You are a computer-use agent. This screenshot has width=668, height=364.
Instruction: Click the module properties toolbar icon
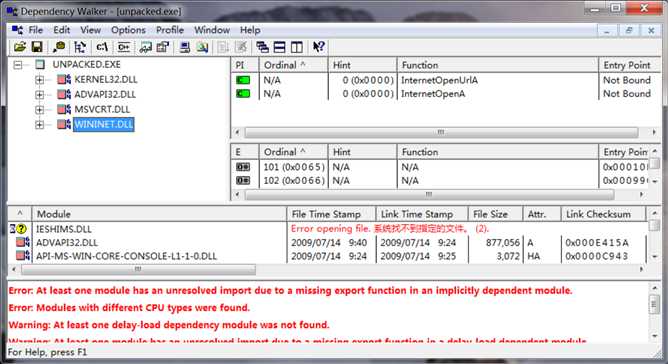click(163, 47)
